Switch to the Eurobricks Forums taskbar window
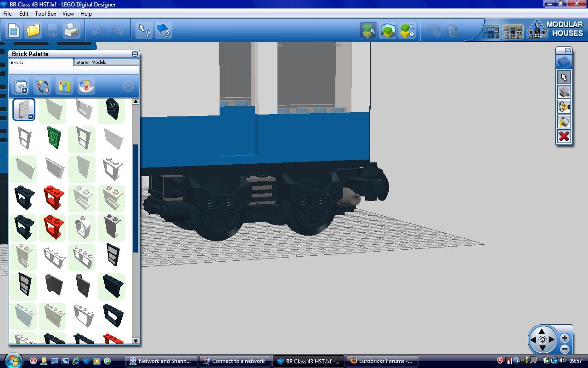This screenshot has height=368, width=588. point(381,361)
